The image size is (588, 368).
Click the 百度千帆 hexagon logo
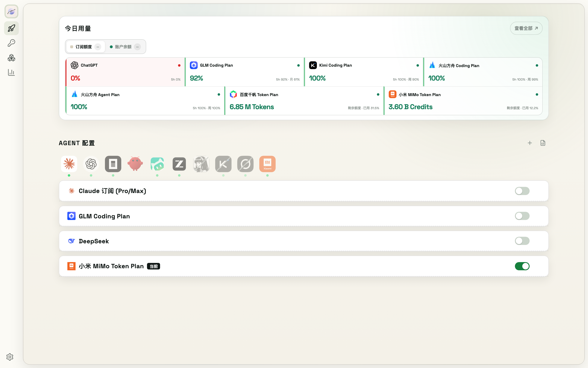pyautogui.click(x=234, y=94)
